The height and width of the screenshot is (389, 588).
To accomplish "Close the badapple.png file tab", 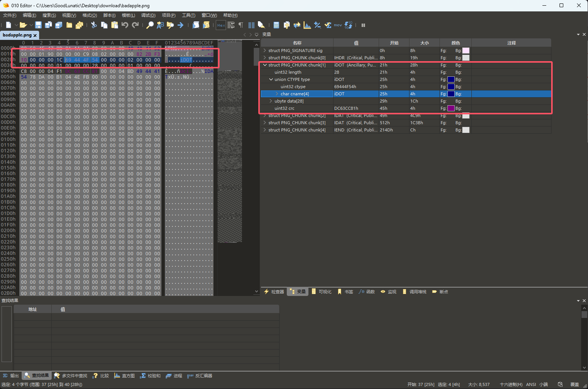I will [x=35, y=35].
